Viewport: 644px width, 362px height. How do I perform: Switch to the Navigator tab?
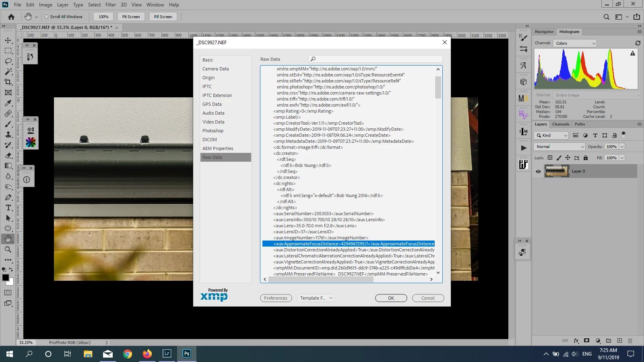click(x=544, y=31)
